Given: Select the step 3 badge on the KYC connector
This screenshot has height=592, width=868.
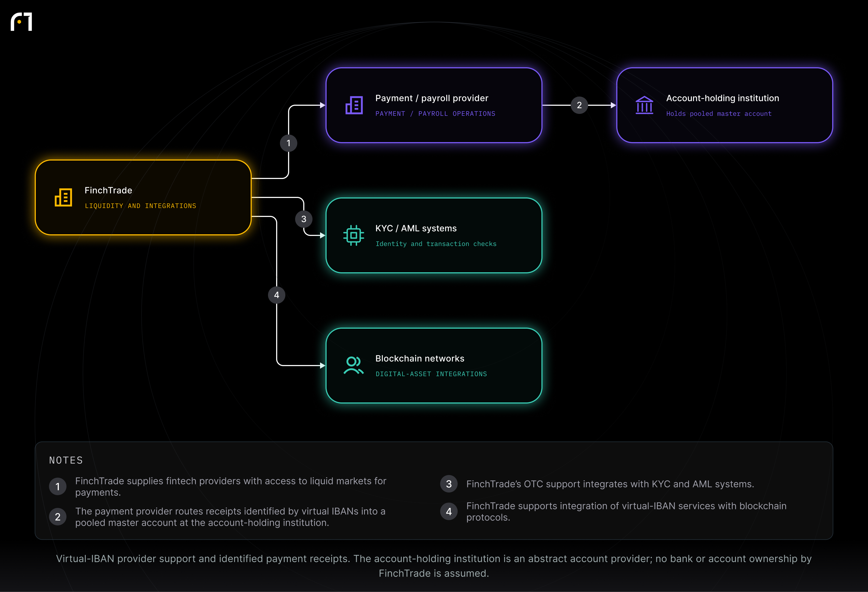Looking at the screenshot, I should (x=304, y=219).
